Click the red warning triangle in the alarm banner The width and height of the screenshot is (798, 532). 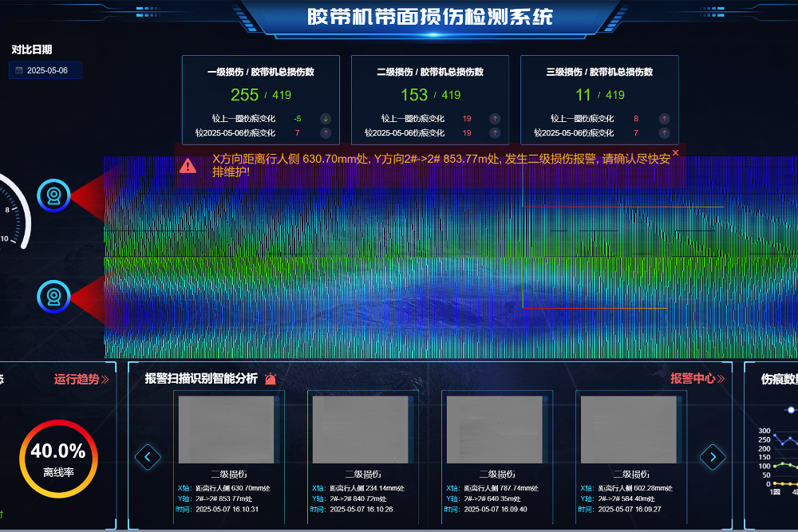188,165
